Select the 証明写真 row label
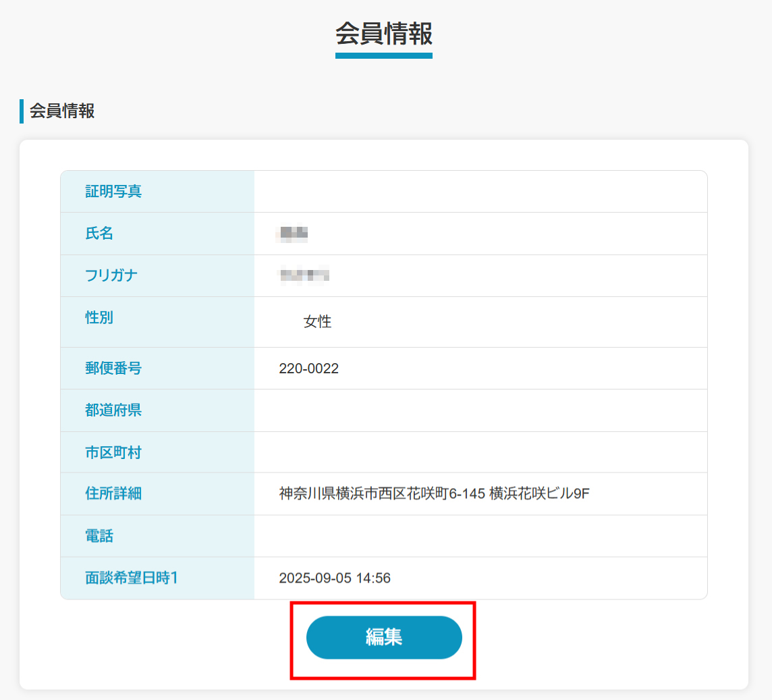This screenshot has height=700, width=772. [113, 192]
